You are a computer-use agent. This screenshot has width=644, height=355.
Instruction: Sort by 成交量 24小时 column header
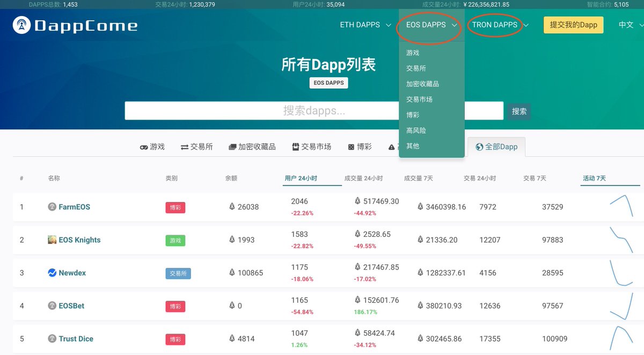coord(364,178)
